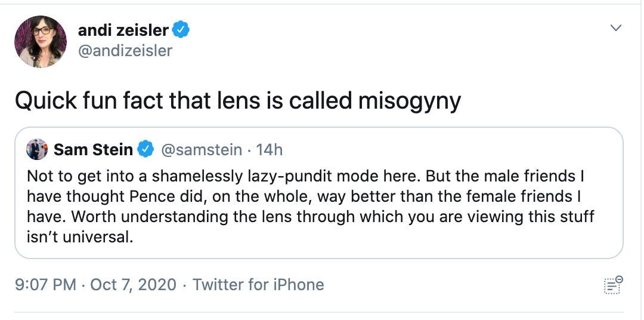Click the word "misogyny" in the tweet

409,100
